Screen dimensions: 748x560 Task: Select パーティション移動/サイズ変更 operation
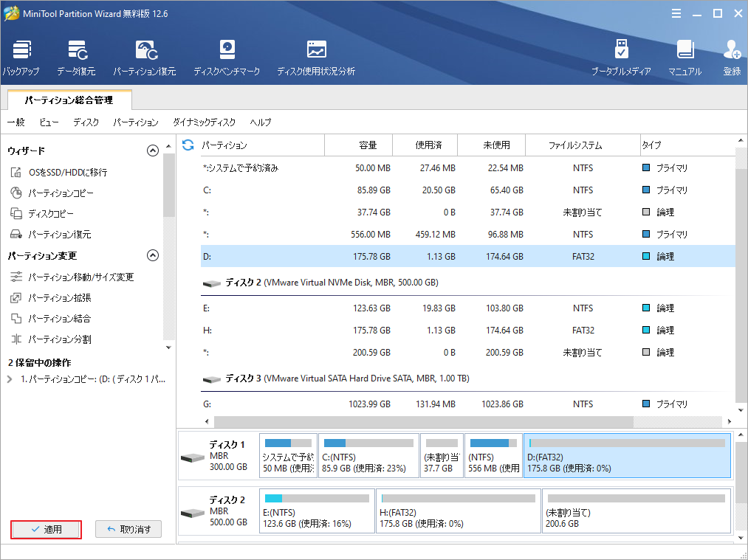click(x=72, y=277)
